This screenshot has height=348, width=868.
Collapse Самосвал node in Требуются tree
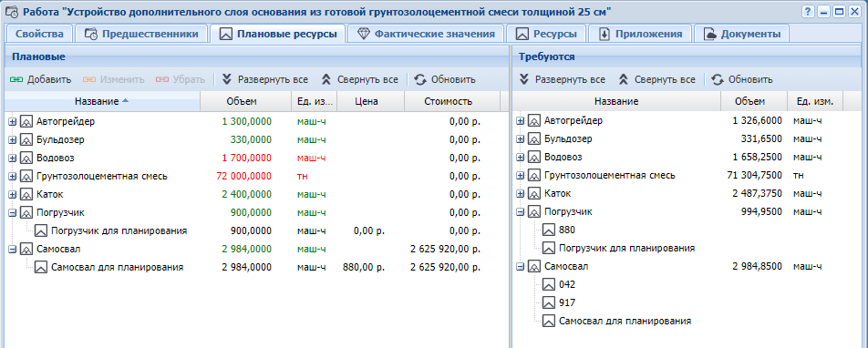[521, 267]
